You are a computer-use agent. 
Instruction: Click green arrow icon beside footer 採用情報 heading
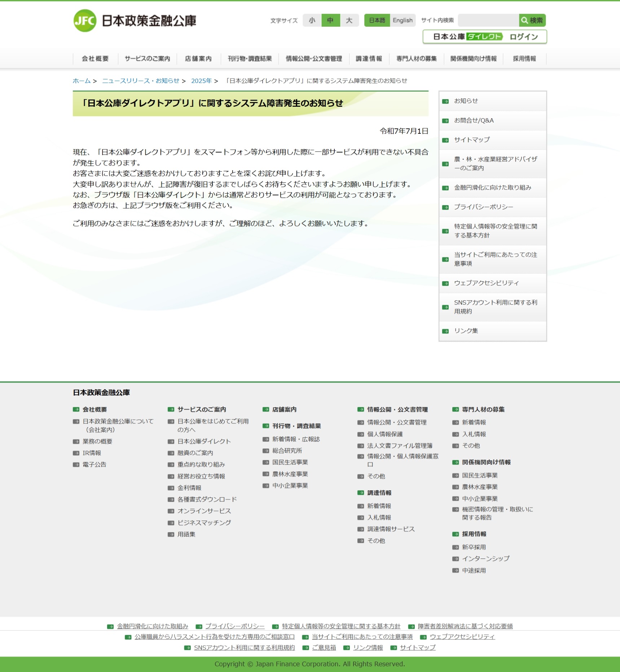(456, 534)
